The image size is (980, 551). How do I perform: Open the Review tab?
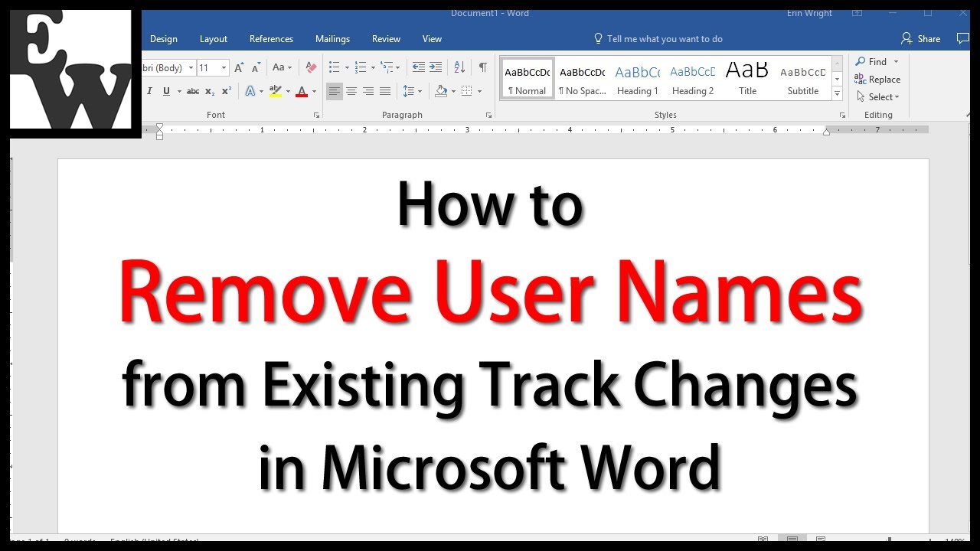click(386, 38)
